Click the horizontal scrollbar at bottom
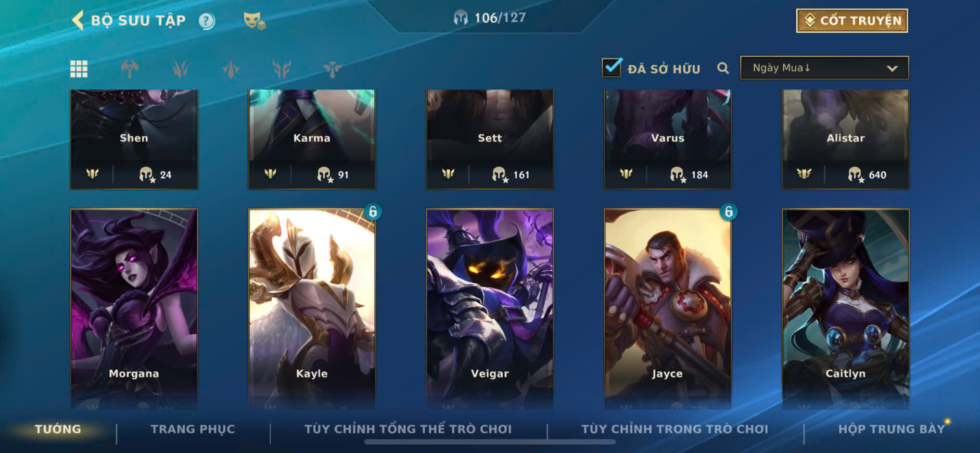 coord(490,442)
